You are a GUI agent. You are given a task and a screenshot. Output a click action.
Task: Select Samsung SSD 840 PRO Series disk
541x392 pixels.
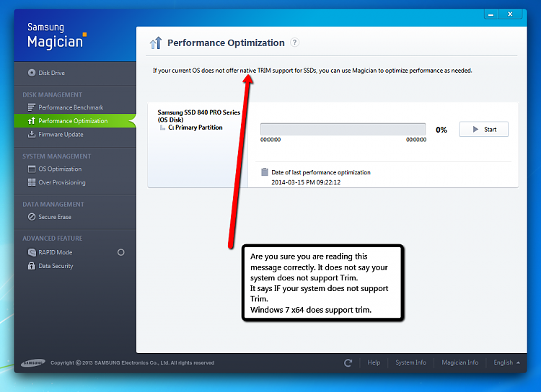tap(199, 116)
